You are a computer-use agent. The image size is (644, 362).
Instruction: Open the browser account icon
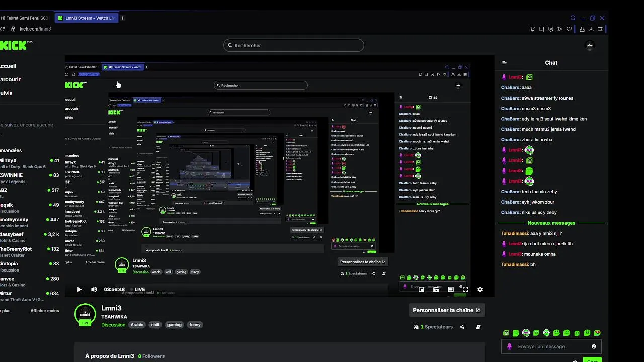tap(582, 29)
